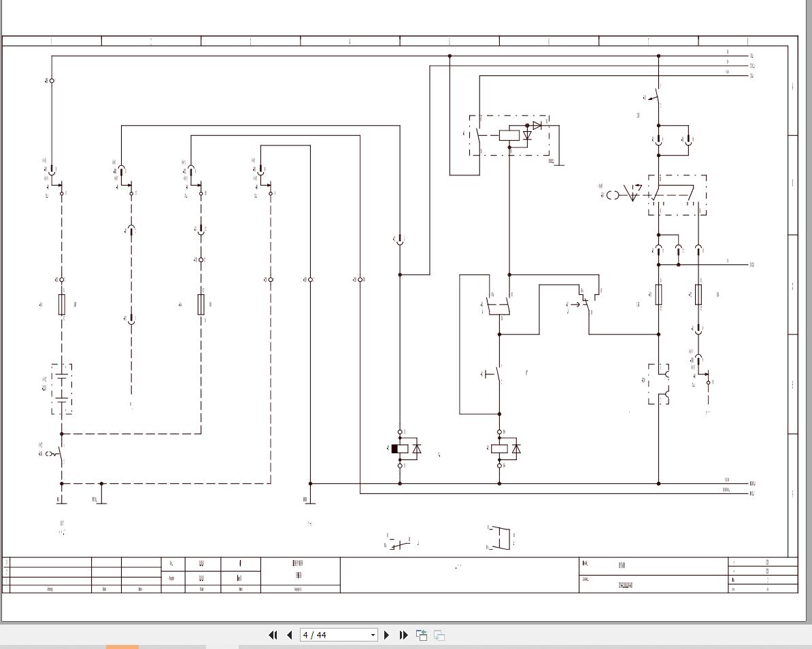The image size is (812, 649).
Task: Open the page number dropdown arrow
Action: [373, 635]
